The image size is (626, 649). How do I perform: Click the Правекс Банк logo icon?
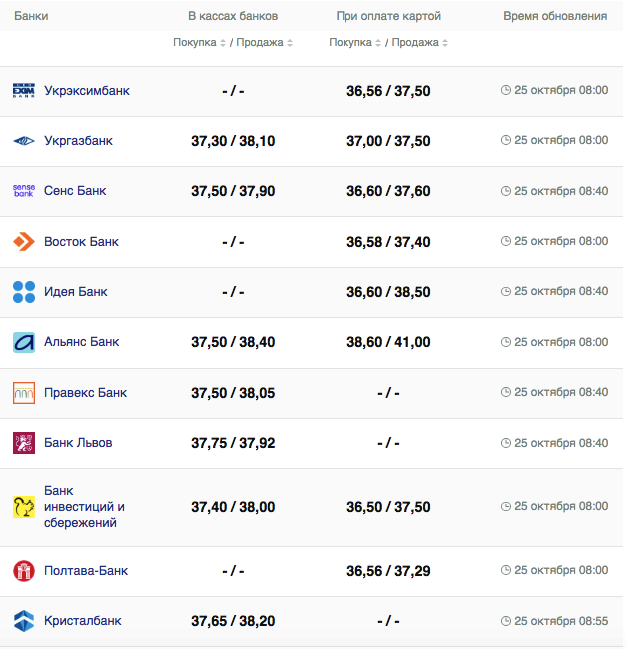coord(23,393)
